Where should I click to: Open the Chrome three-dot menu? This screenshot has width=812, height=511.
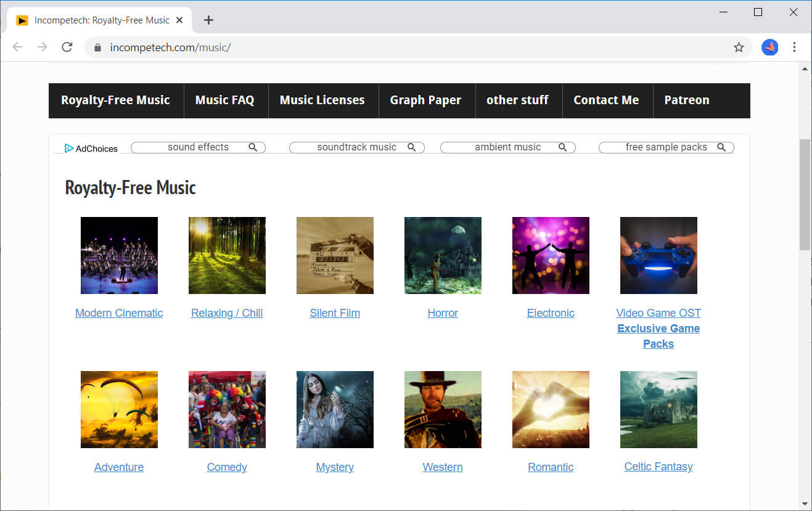(x=795, y=47)
